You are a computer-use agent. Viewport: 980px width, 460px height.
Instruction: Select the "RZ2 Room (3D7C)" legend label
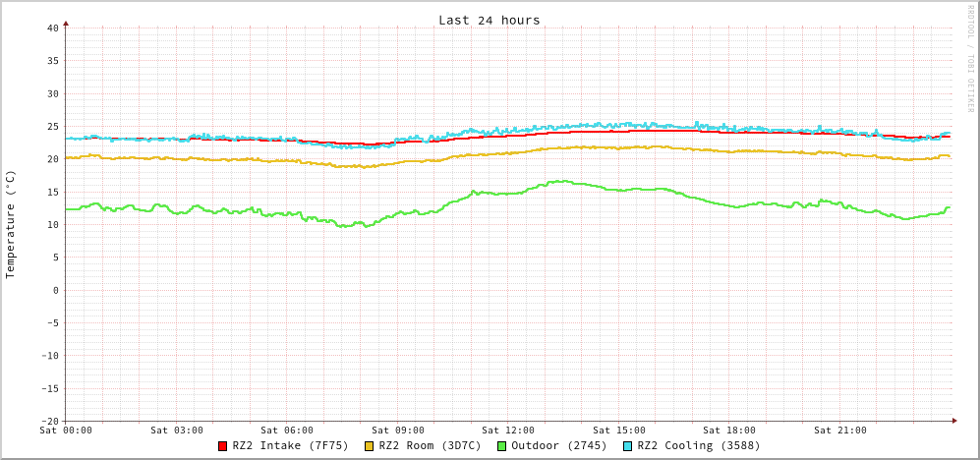coord(430,446)
